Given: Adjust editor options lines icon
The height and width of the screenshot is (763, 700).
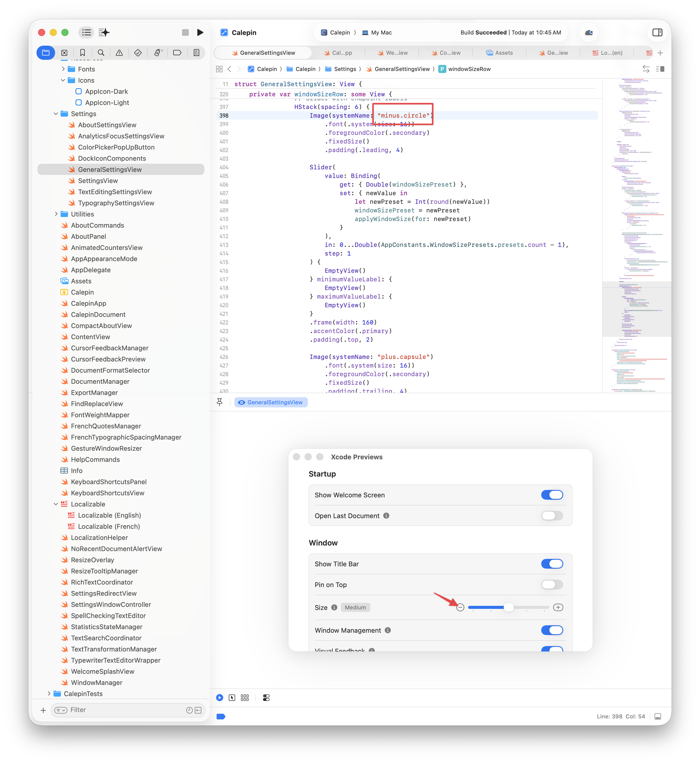Looking at the screenshot, I should tap(660, 69).
